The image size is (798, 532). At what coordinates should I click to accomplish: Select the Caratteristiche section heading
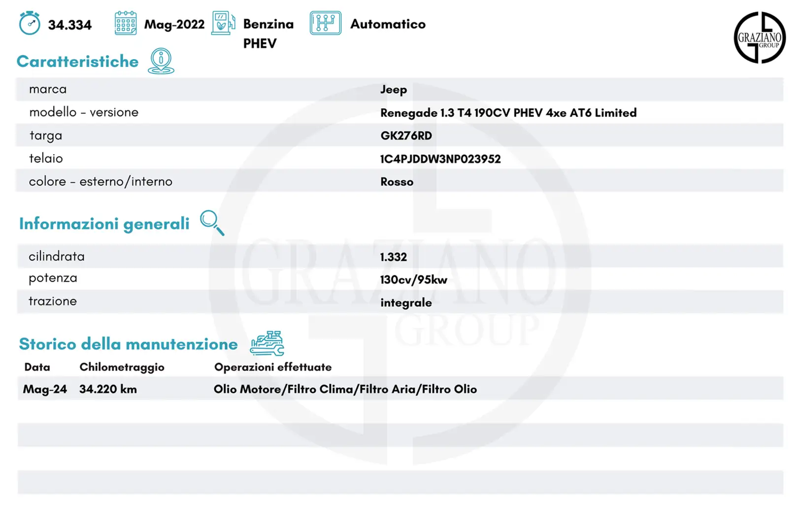[x=78, y=62]
